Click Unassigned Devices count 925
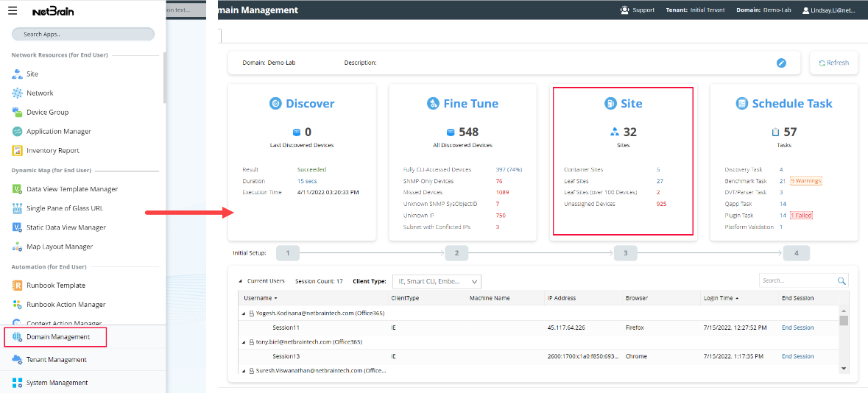This screenshot has height=393, width=868. coord(662,205)
